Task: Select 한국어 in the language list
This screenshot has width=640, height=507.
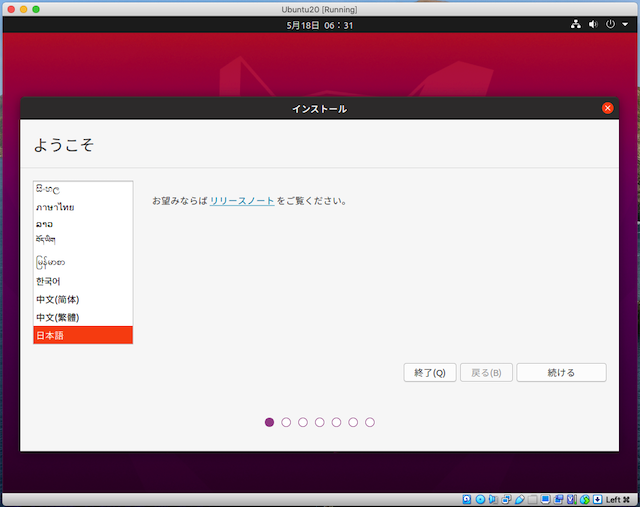Action: point(83,281)
